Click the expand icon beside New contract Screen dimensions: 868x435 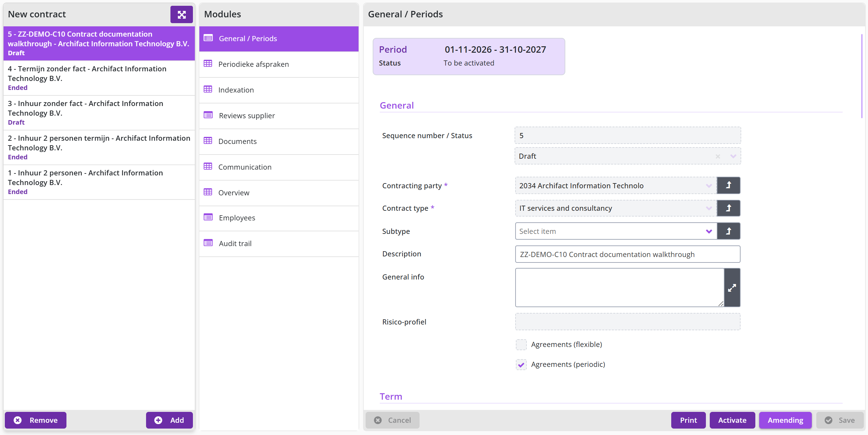pyautogui.click(x=181, y=14)
